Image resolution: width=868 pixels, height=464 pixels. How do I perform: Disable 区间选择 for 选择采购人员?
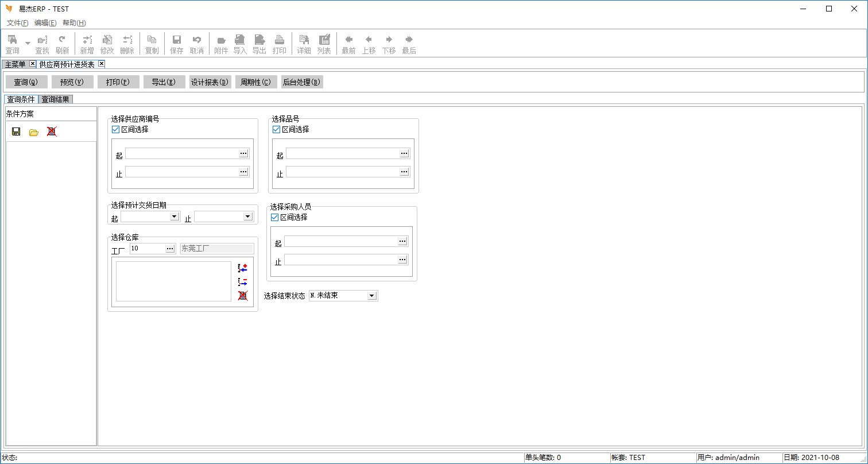(274, 218)
